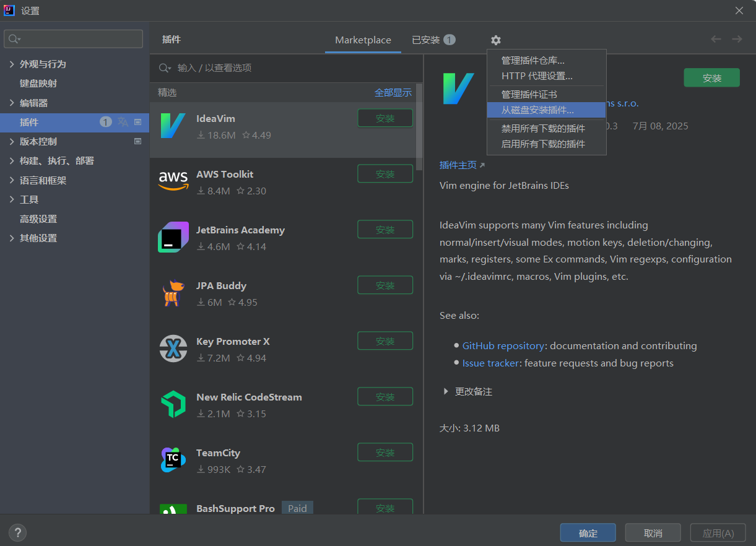Install the New Relic CodeStream plugin
Viewport: 756px width, 546px height.
coord(385,397)
